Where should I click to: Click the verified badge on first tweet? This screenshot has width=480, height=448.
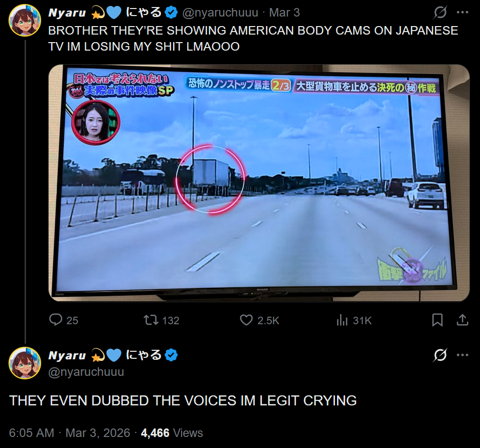171,13
